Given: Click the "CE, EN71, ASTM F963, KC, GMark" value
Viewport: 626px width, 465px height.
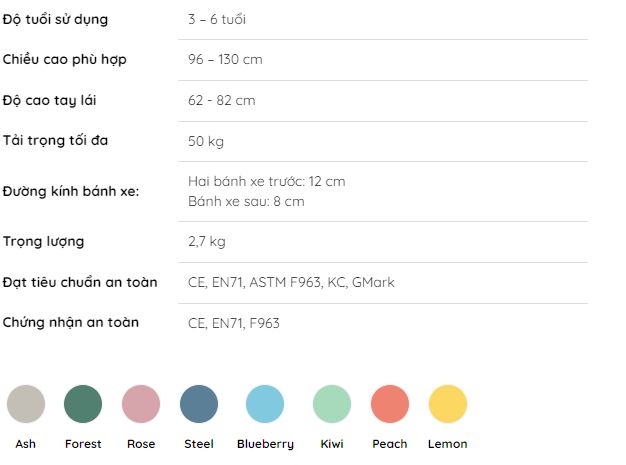Looking at the screenshot, I should click(x=291, y=282).
